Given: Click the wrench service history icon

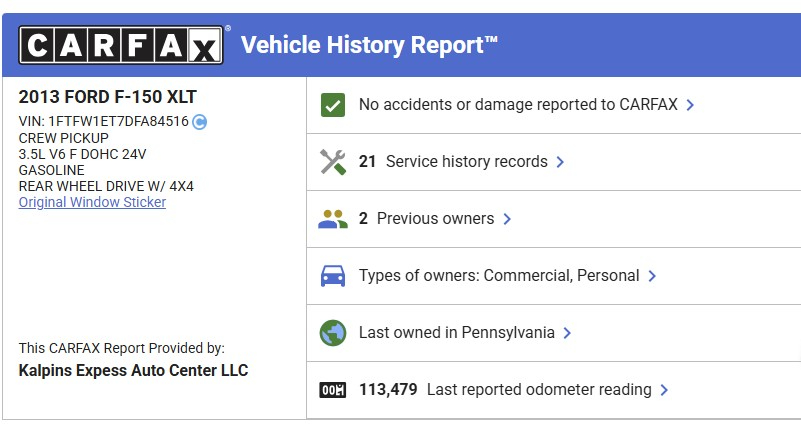Looking at the screenshot, I should point(332,162).
